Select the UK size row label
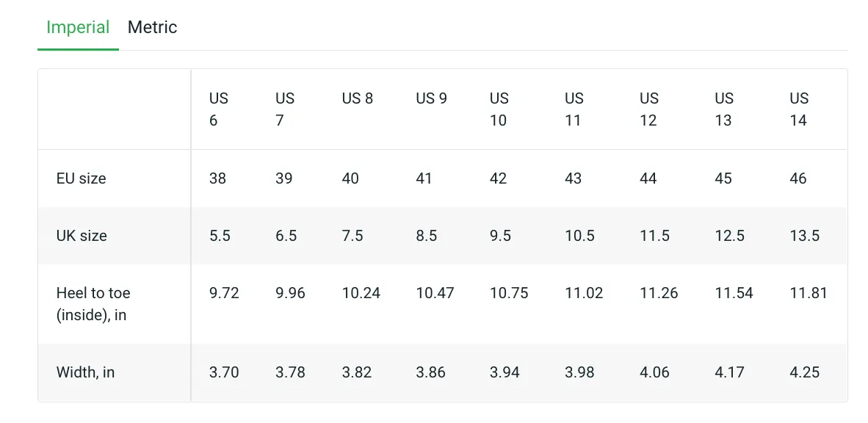 coord(82,236)
